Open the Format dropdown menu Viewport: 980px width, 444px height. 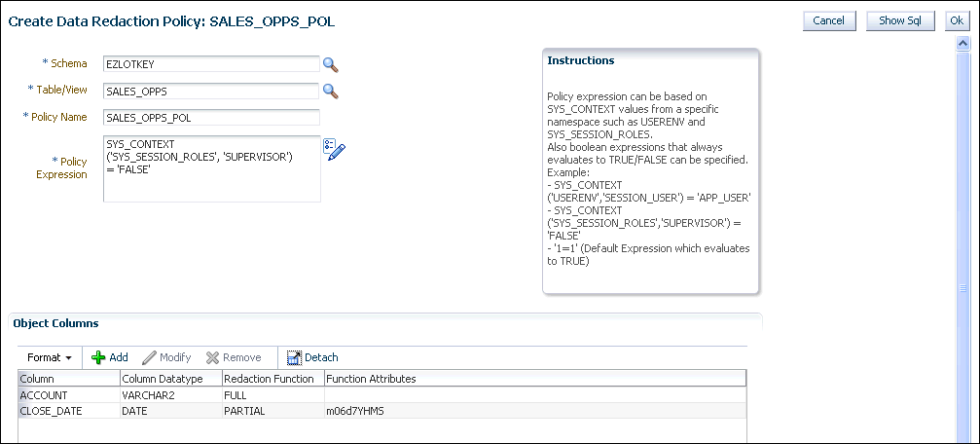click(x=50, y=357)
